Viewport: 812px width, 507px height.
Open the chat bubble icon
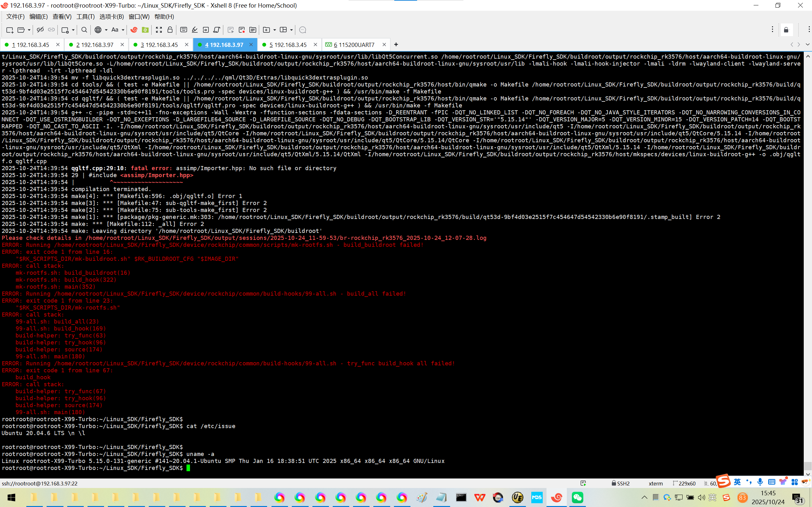[x=302, y=30]
